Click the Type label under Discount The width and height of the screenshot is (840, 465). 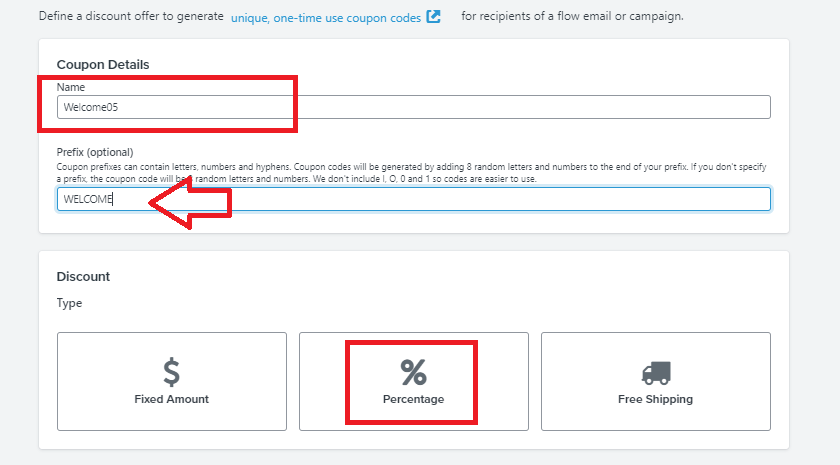click(69, 303)
